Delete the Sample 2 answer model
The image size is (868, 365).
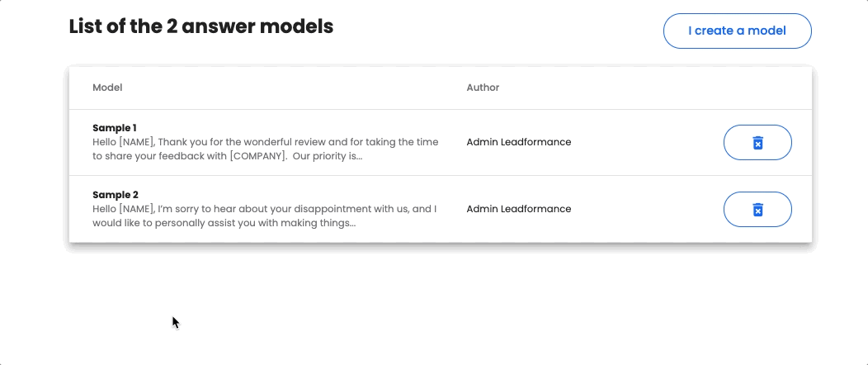point(757,210)
